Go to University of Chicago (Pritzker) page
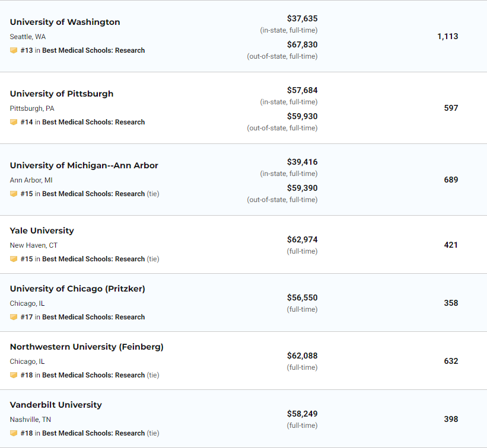This screenshot has height=448, width=487. [x=77, y=289]
